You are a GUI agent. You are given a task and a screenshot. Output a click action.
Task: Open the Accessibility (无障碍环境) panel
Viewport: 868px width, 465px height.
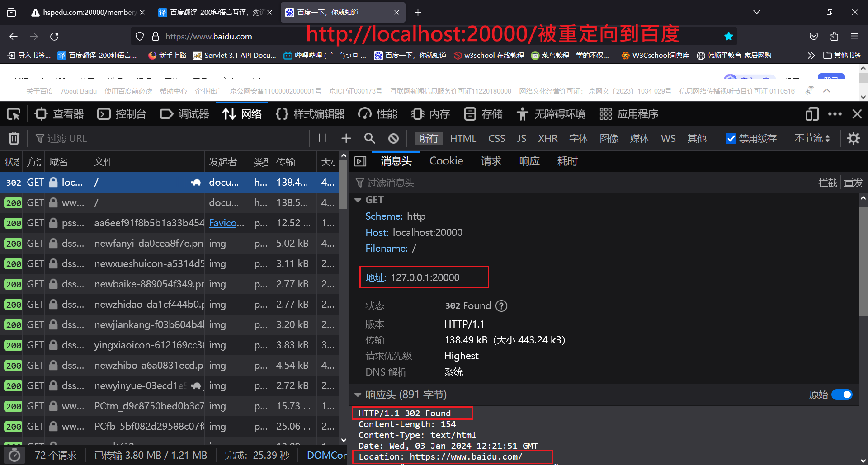pyautogui.click(x=551, y=114)
